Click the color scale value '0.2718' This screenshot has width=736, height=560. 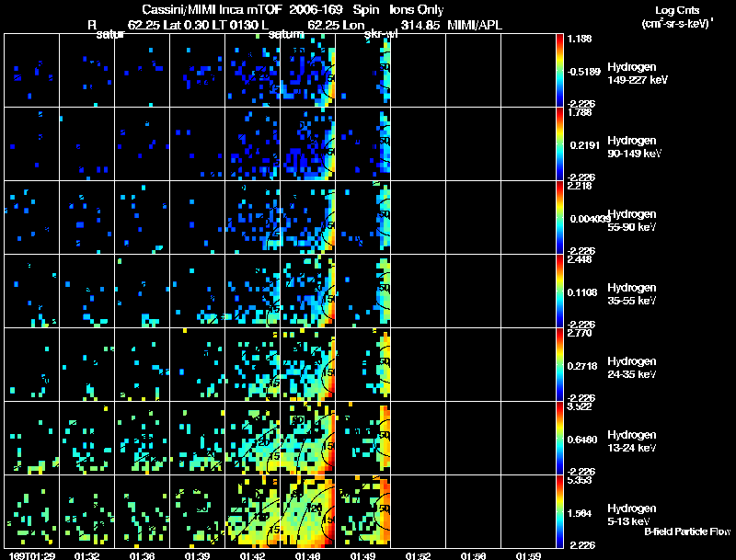(x=582, y=366)
